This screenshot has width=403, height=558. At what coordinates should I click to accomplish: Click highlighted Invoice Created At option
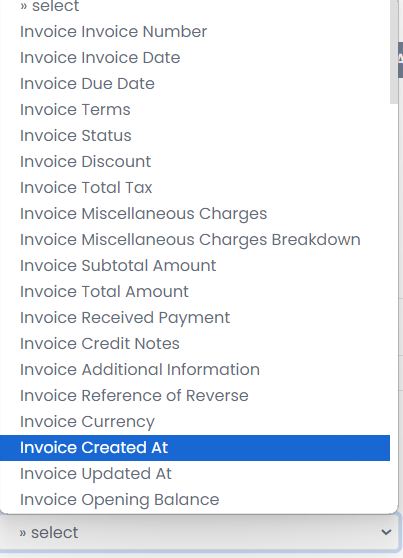(x=195, y=448)
